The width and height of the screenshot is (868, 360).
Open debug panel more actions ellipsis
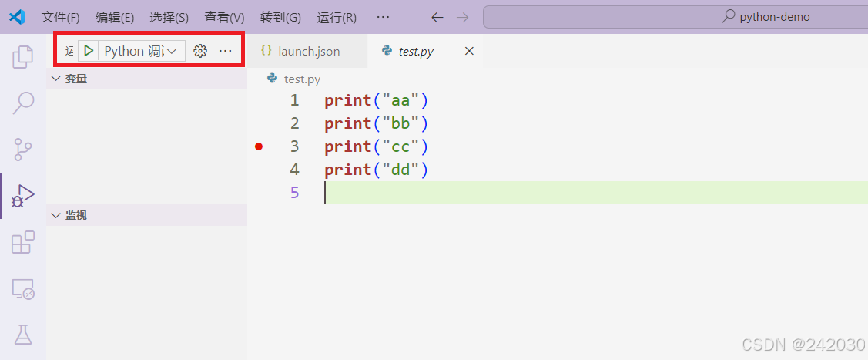225,51
